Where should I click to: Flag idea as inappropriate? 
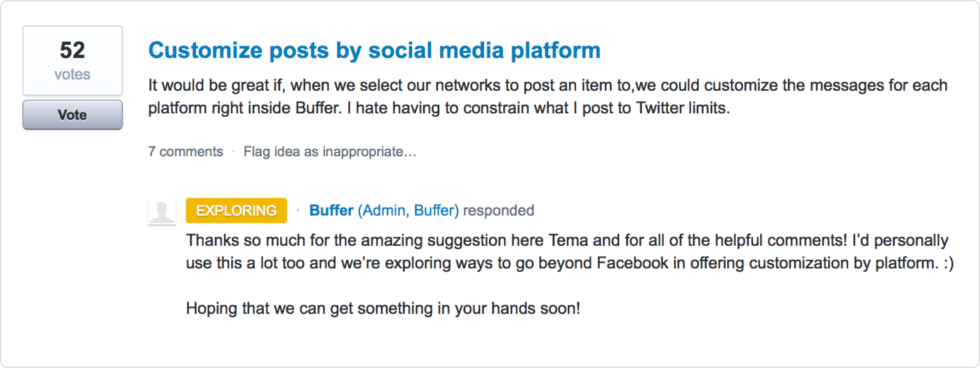pyautogui.click(x=330, y=152)
